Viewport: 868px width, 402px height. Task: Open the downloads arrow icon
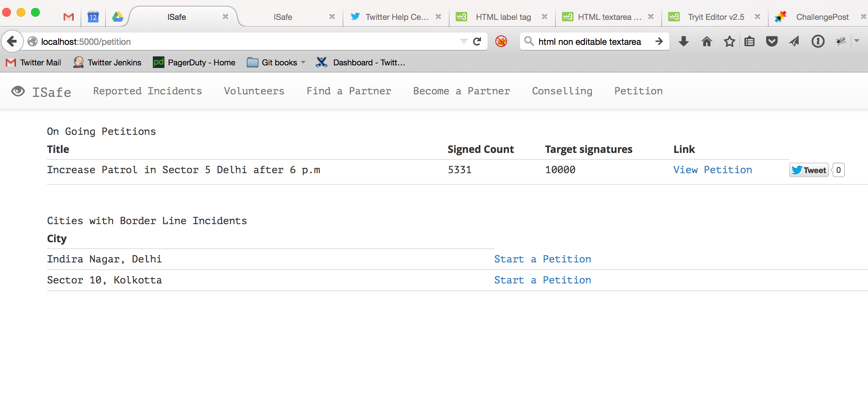tap(683, 42)
